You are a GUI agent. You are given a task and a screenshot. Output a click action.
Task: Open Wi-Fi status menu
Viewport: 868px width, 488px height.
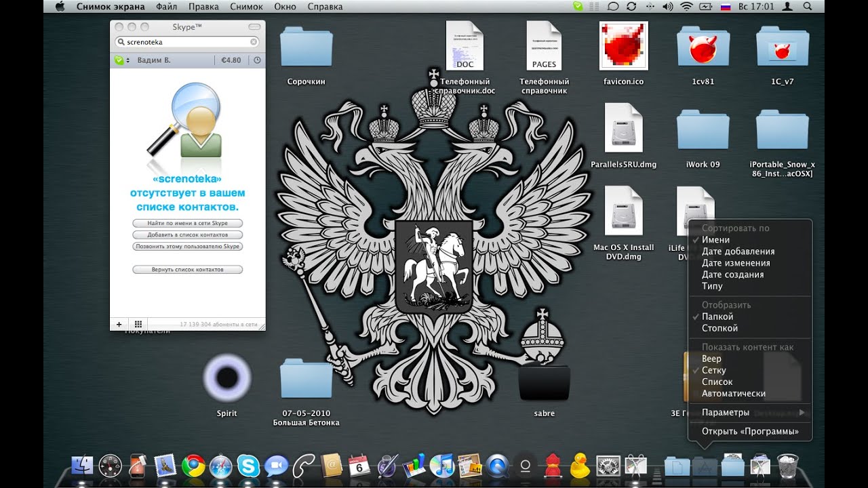pyautogui.click(x=686, y=6)
